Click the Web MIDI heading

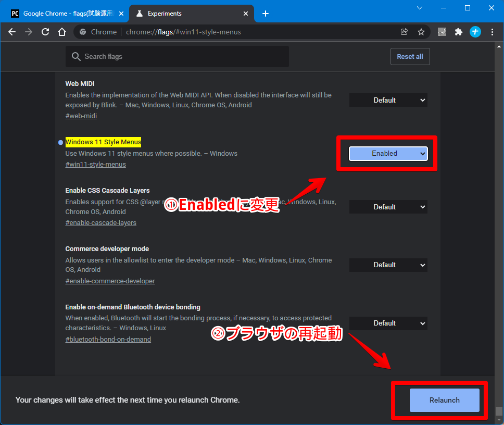coord(80,83)
